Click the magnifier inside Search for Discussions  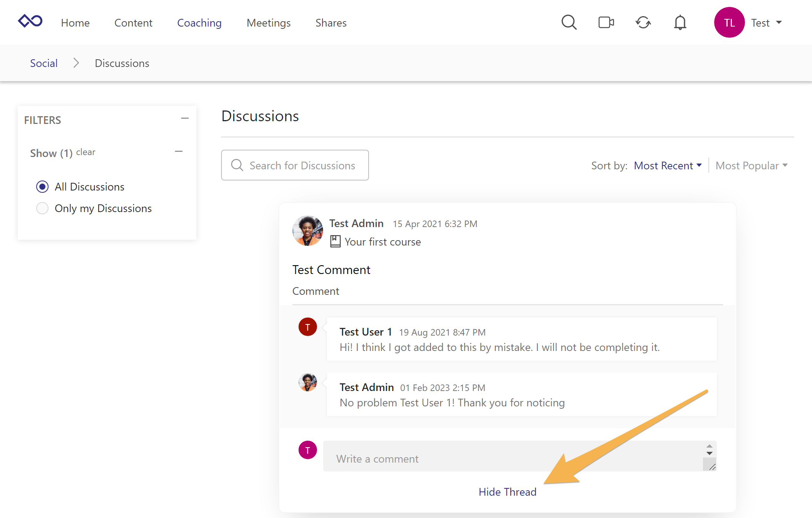pos(237,165)
